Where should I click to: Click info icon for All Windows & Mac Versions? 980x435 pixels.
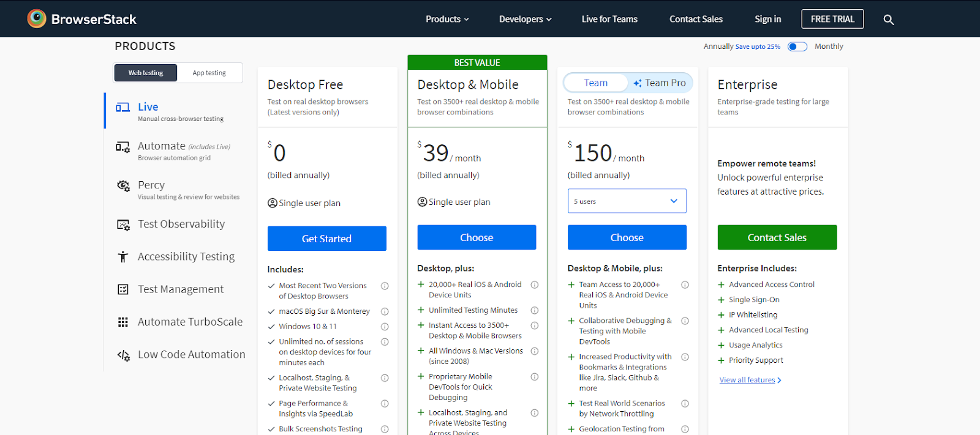click(535, 351)
